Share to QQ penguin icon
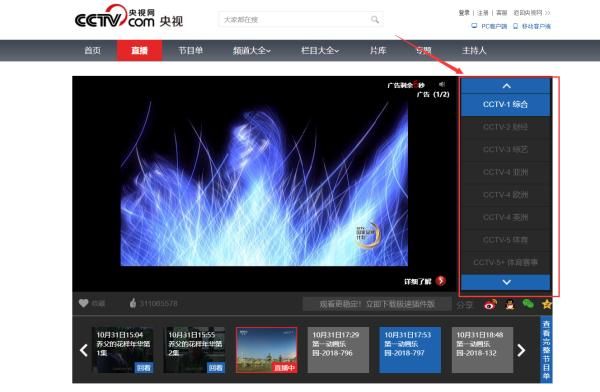 pos(510,305)
